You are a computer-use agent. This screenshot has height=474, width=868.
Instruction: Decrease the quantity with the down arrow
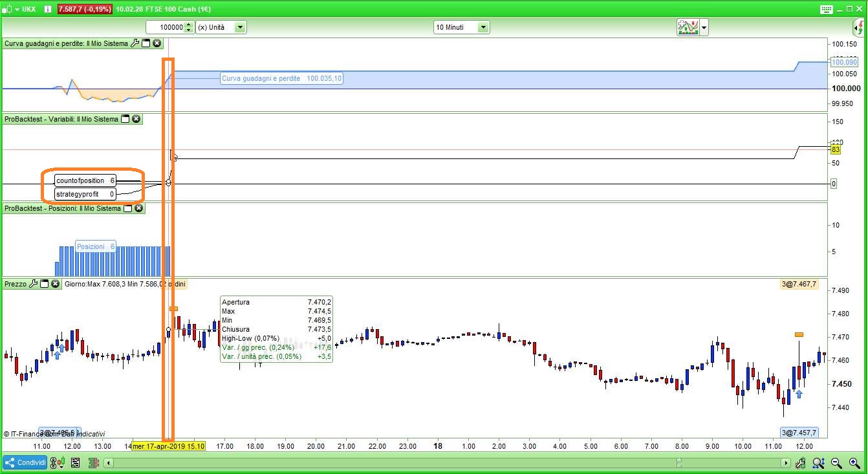pos(189,30)
